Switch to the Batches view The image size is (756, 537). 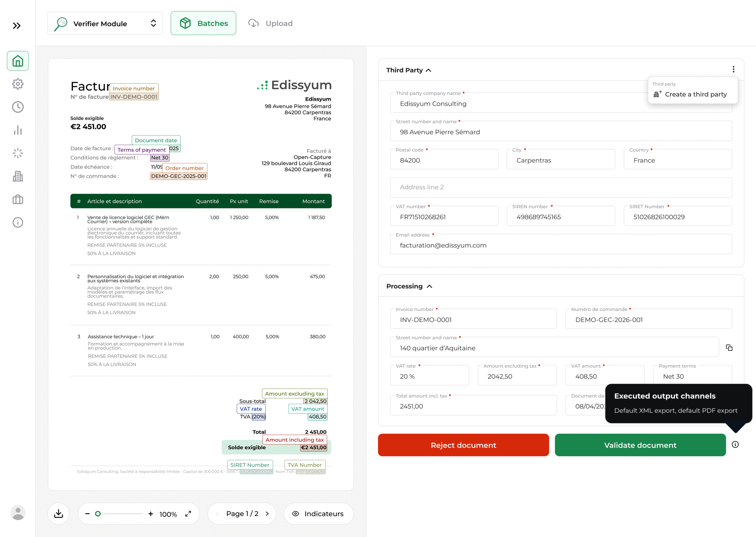[203, 23]
